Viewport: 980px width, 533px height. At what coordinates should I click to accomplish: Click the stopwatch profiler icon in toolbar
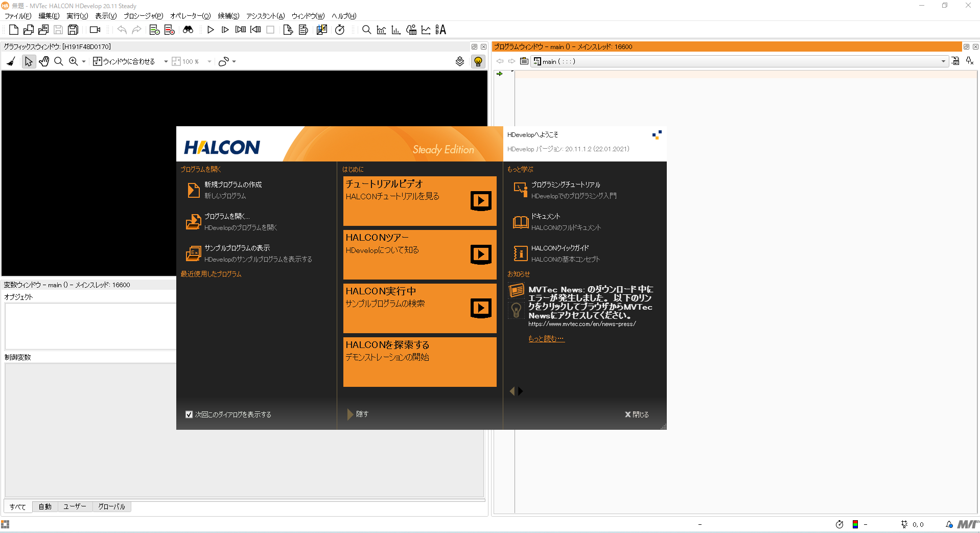coord(340,30)
